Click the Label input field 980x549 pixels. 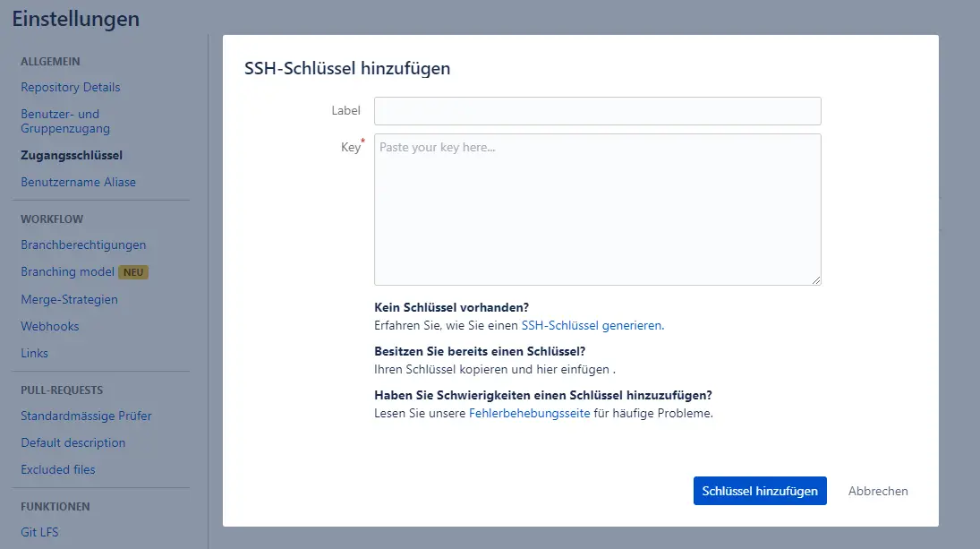[598, 111]
